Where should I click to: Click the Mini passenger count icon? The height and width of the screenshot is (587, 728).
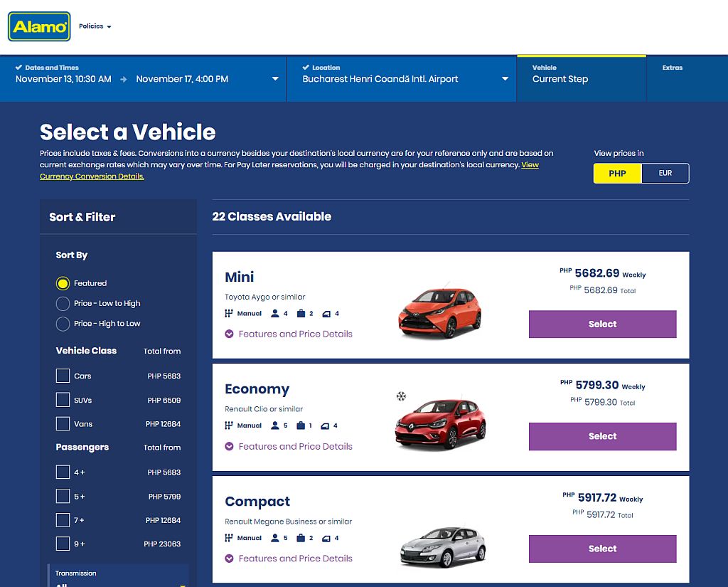click(275, 314)
